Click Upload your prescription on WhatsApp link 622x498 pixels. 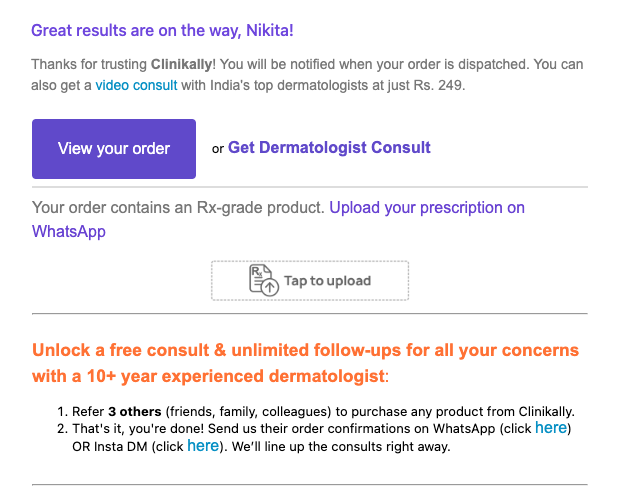pos(278,219)
